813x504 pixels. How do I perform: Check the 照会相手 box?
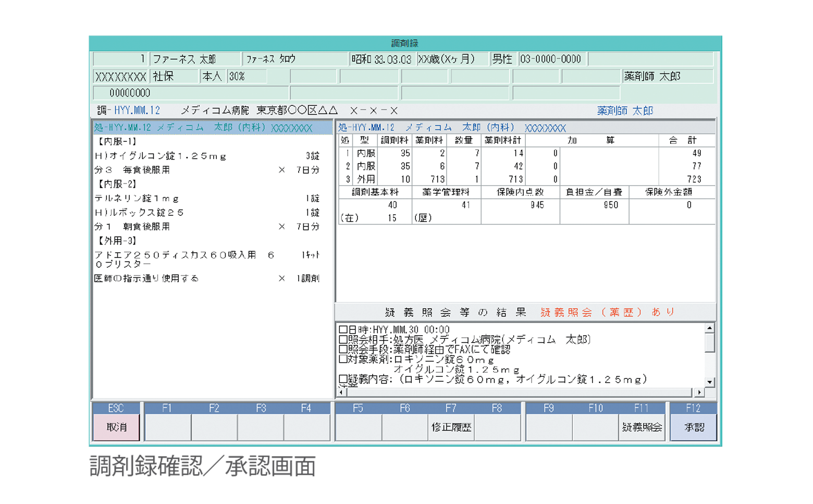[x=343, y=340]
